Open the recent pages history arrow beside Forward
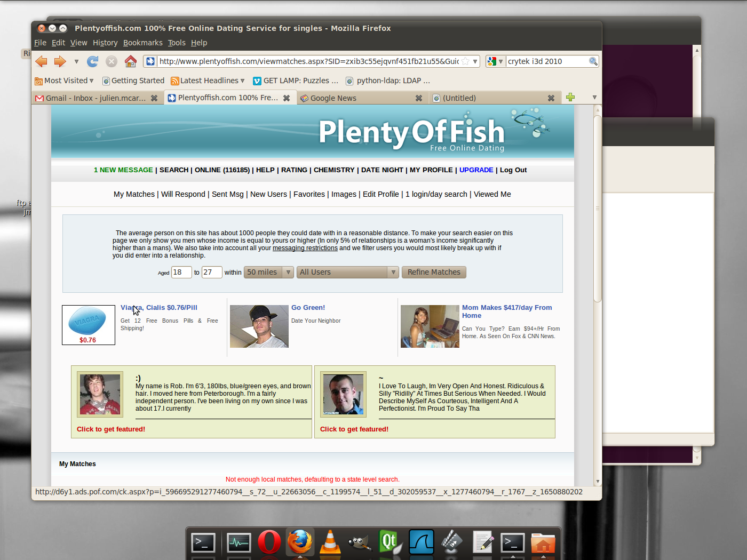The image size is (747, 560). tap(76, 61)
